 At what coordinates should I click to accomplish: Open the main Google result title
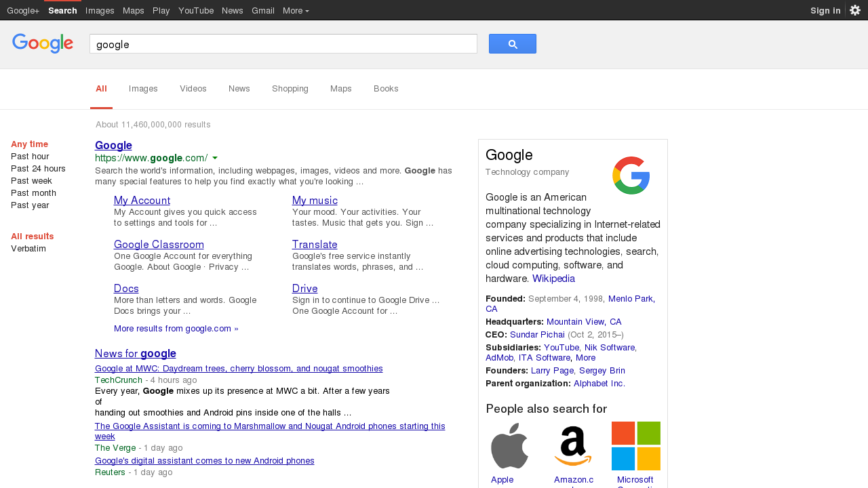(x=113, y=145)
